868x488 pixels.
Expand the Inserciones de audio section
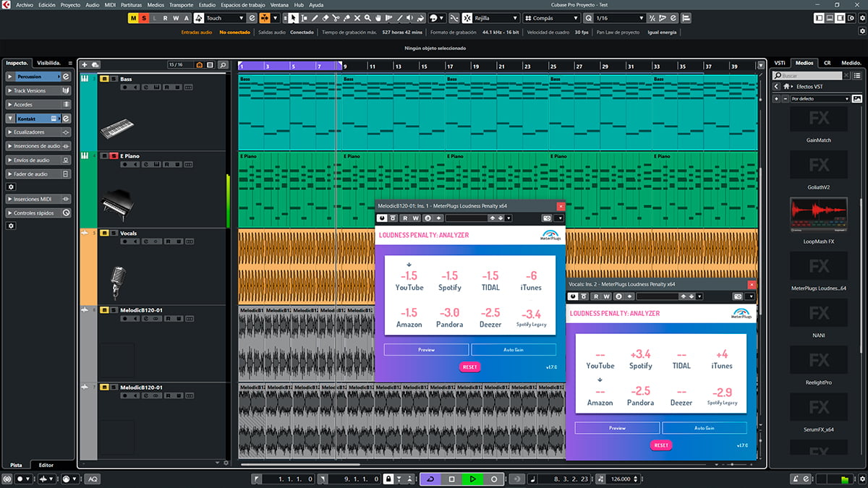click(10, 146)
